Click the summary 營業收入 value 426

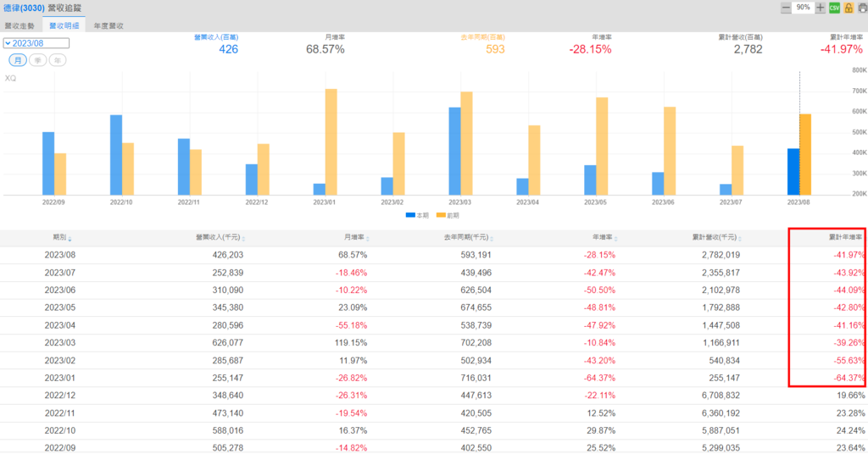click(228, 49)
